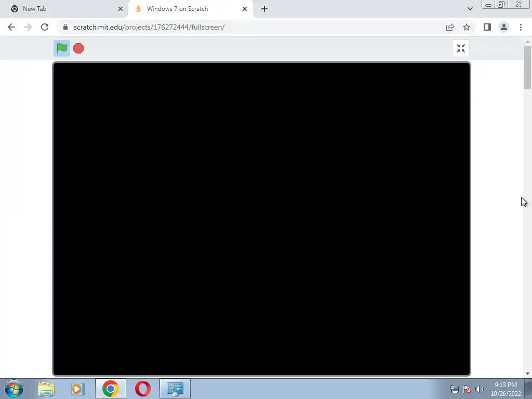Open the Chrome profile avatar
This screenshot has height=399, width=532.
pyautogui.click(x=504, y=27)
